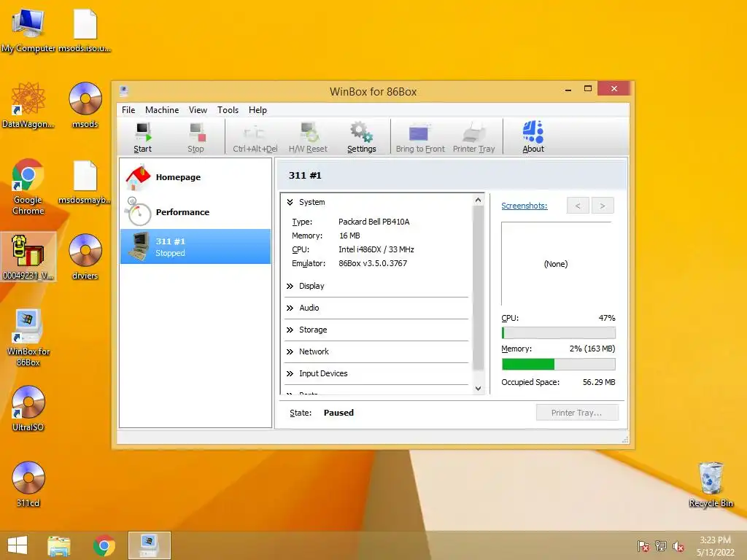Start the selected virtual machine
The width and height of the screenshot is (747, 560).
(x=142, y=138)
